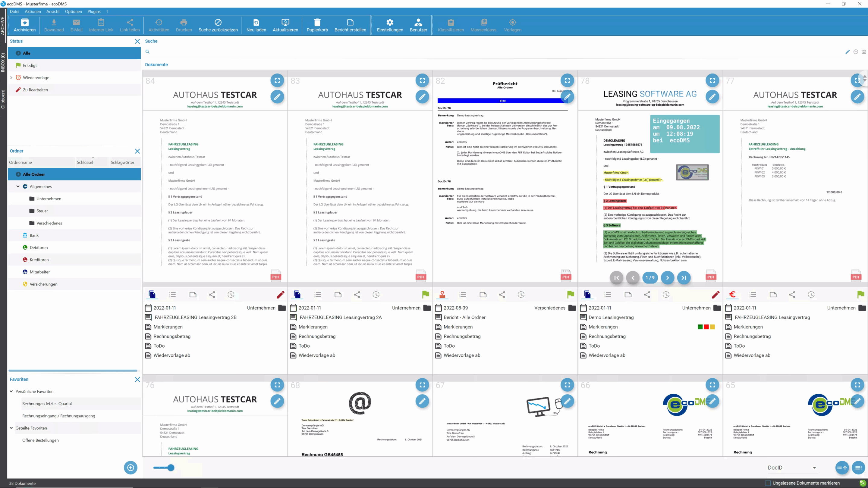The width and height of the screenshot is (868, 488).
Task: Toggle the green flag status on document 83
Action: point(426,294)
